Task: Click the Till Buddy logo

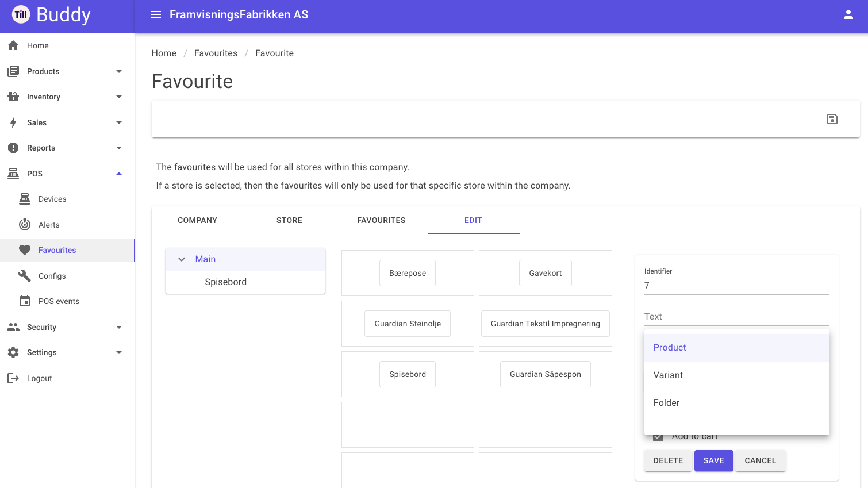Action: 51,15
